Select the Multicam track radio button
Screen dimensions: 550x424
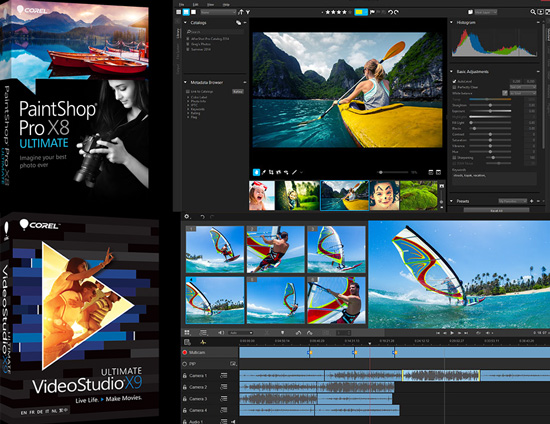(185, 352)
